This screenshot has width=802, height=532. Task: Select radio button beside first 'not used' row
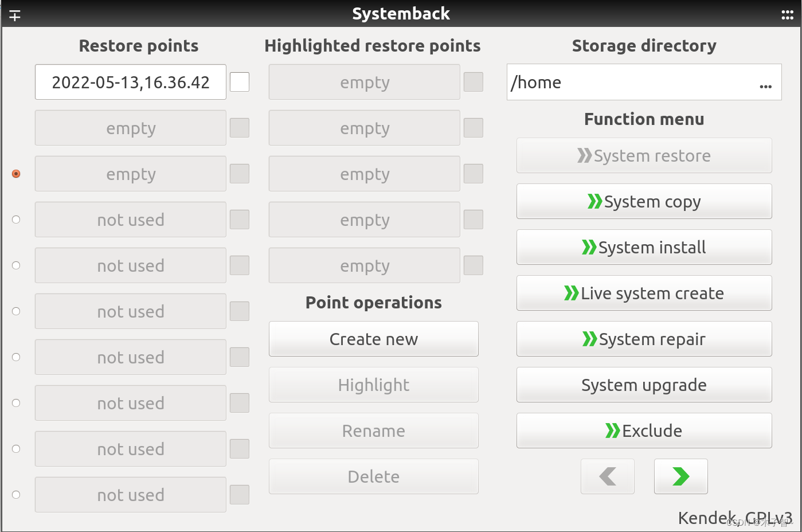[x=16, y=220]
